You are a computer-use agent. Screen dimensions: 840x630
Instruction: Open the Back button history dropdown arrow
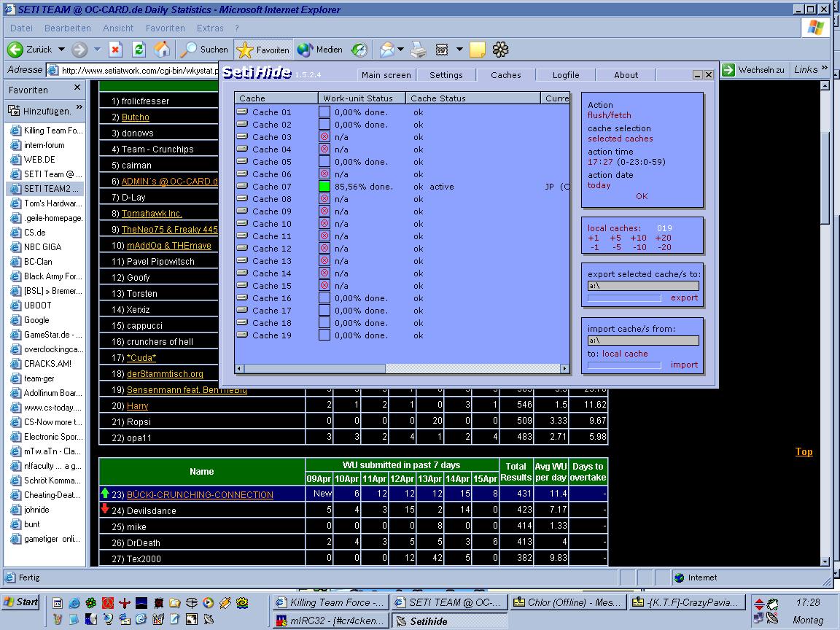[x=61, y=50]
